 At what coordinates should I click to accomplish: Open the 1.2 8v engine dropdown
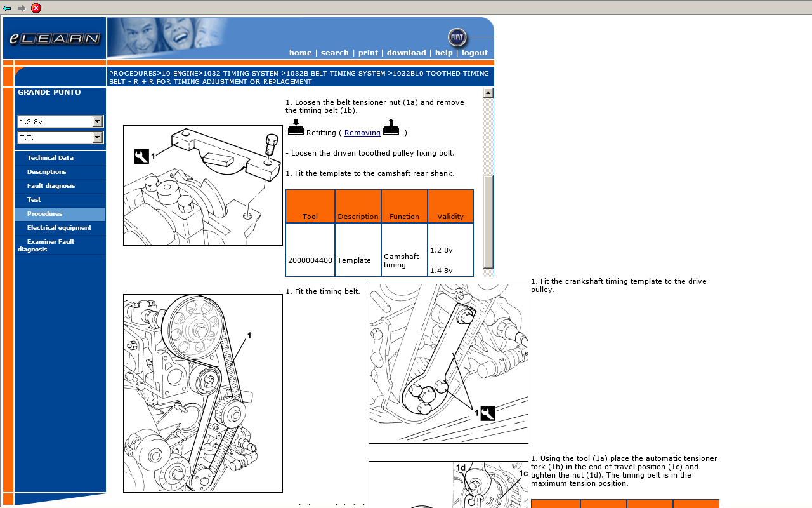pos(97,121)
